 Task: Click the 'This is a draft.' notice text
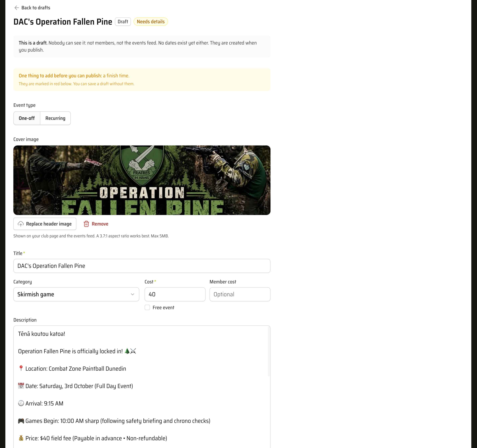pyautogui.click(x=33, y=43)
